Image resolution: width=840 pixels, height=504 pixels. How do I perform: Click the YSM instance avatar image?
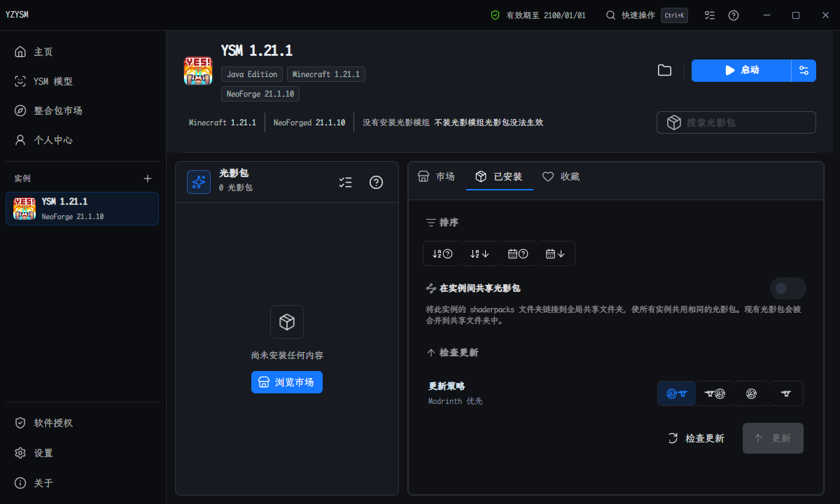197,72
